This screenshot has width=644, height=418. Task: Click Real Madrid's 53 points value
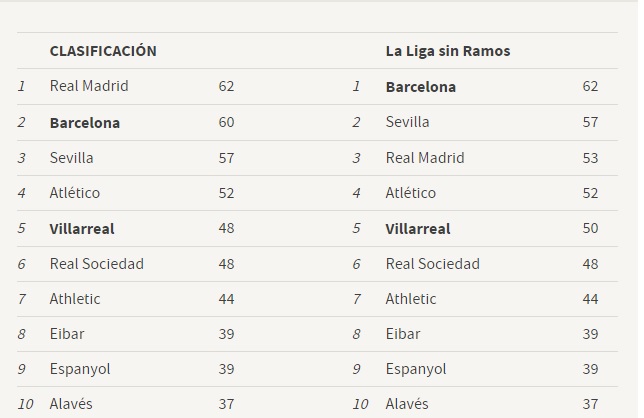coord(590,157)
